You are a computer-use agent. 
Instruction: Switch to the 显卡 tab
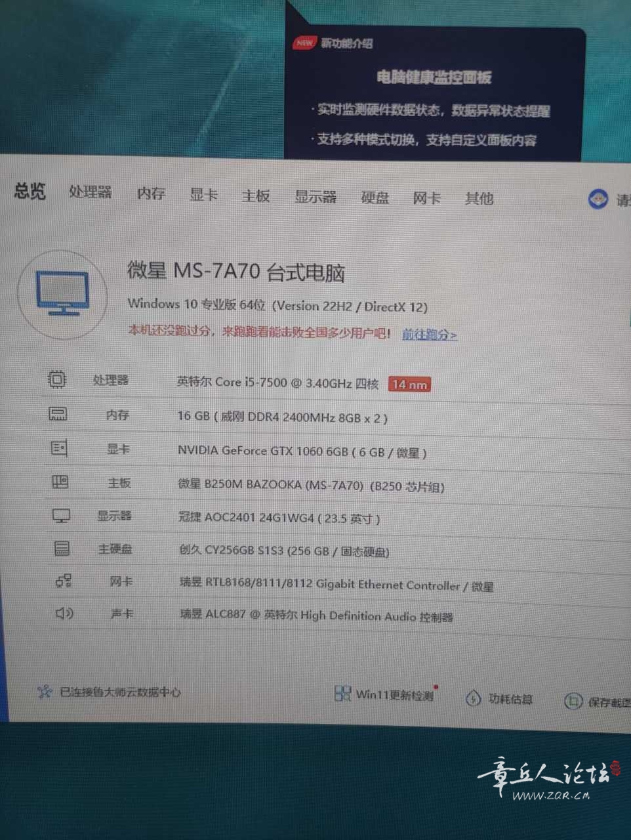click(203, 195)
